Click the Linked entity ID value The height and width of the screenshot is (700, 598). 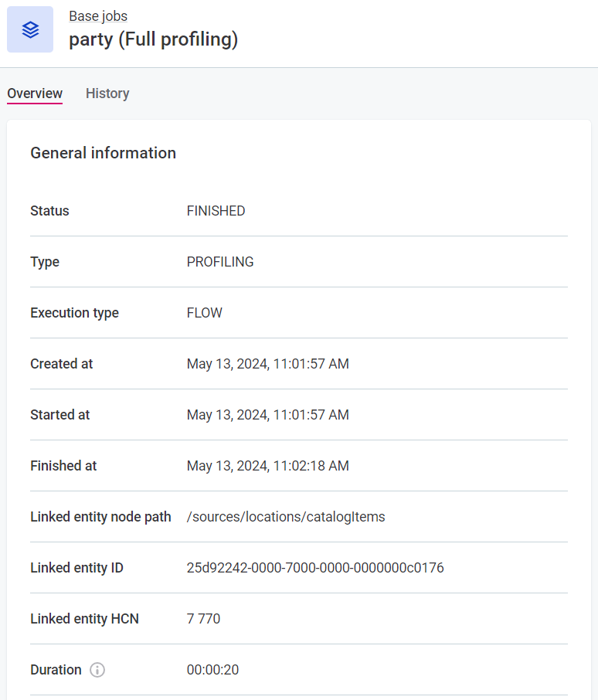tap(314, 567)
